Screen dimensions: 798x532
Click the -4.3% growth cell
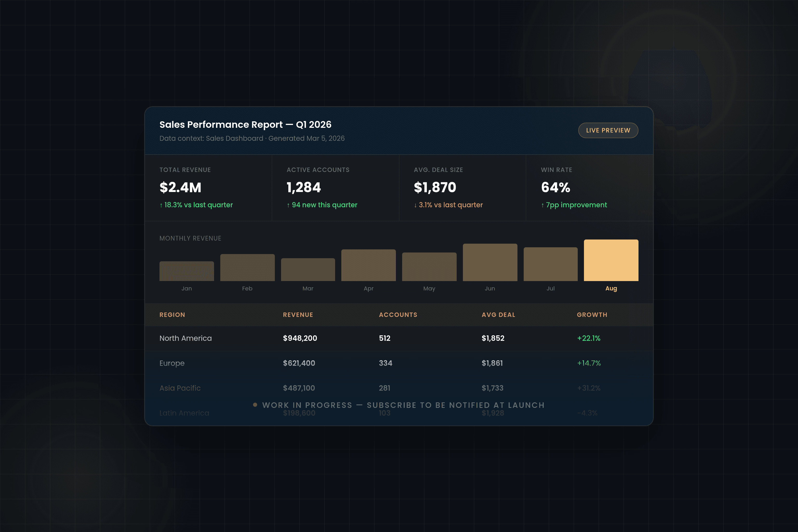(587, 413)
